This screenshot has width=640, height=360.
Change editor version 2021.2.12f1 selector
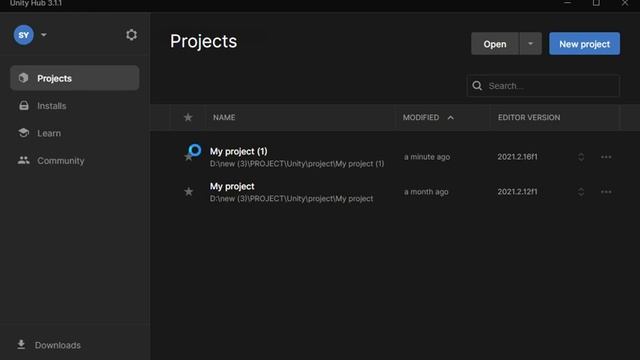pyautogui.click(x=581, y=192)
